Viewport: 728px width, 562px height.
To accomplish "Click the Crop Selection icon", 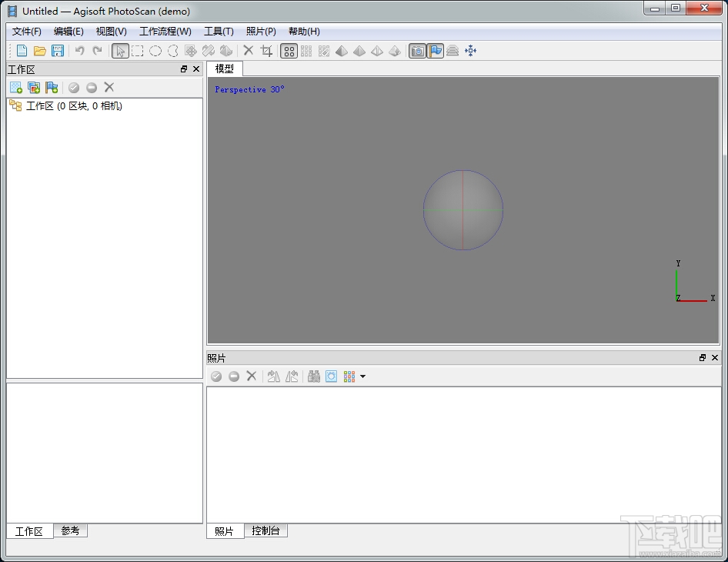I will (x=266, y=51).
